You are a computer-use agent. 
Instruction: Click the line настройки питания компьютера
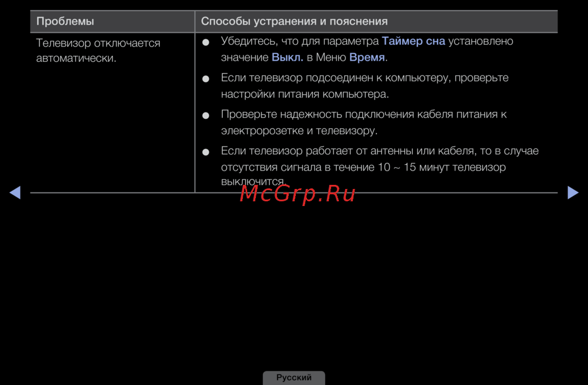click(x=305, y=94)
